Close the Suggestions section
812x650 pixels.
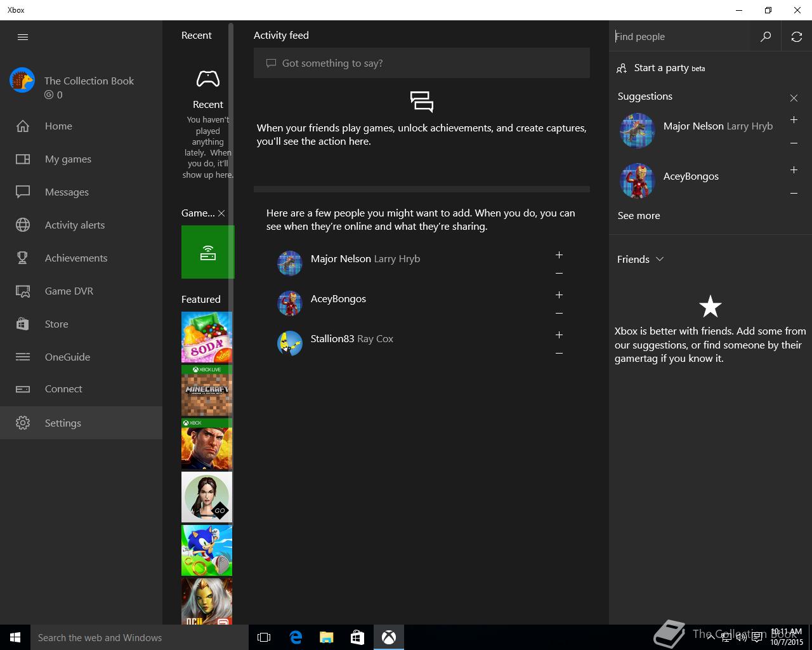tap(794, 98)
